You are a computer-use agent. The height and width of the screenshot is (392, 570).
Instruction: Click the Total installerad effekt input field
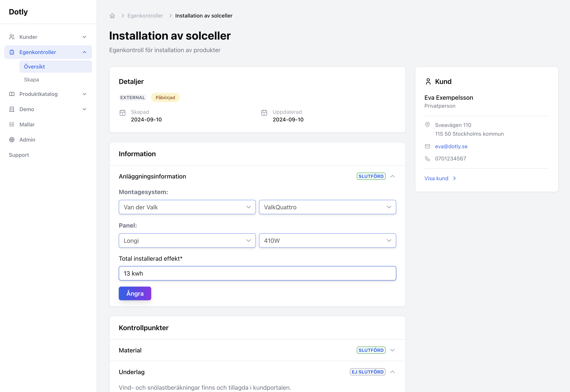(257, 273)
